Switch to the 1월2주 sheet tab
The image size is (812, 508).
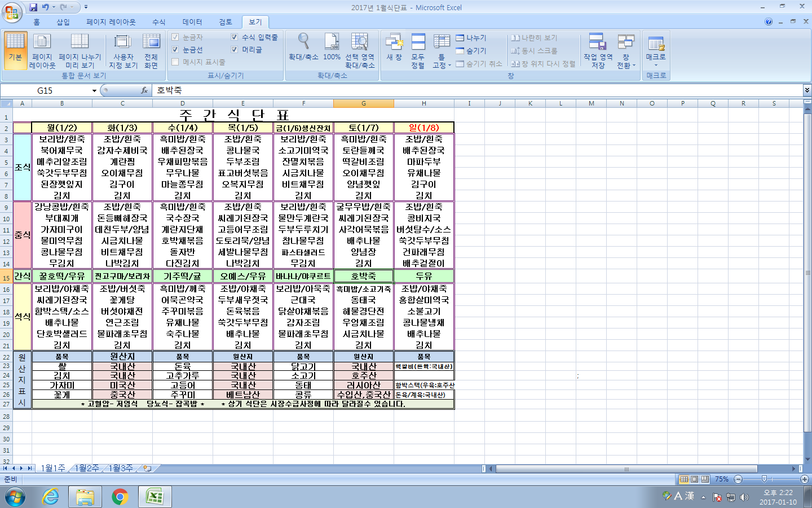pos(87,468)
